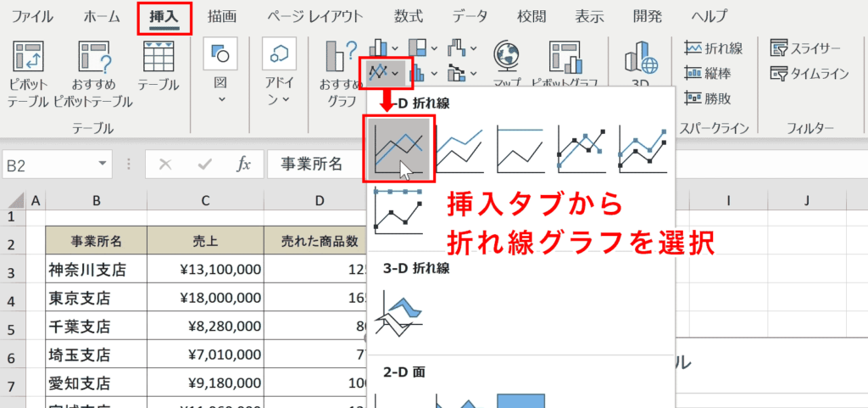The width and height of the screenshot is (868, 408).
Task: Click cell ¥9,180,000
Action: [205, 383]
